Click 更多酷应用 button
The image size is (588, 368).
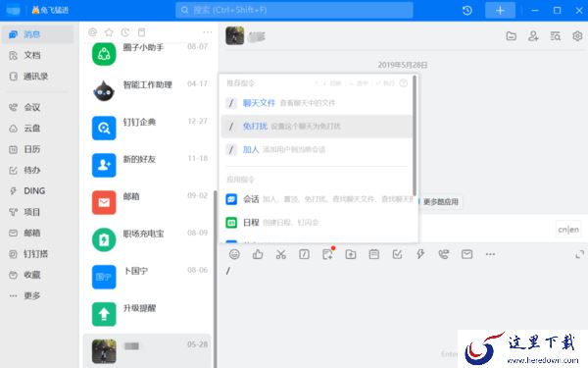point(440,201)
